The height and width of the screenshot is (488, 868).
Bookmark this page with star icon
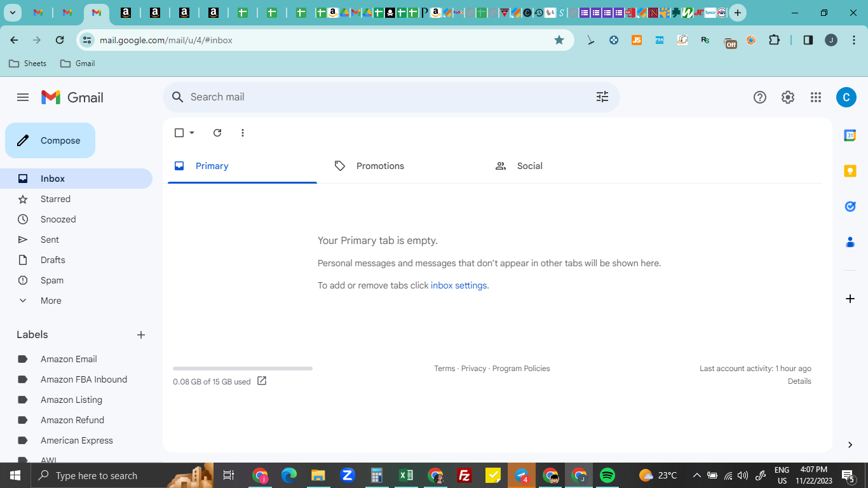pos(559,40)
